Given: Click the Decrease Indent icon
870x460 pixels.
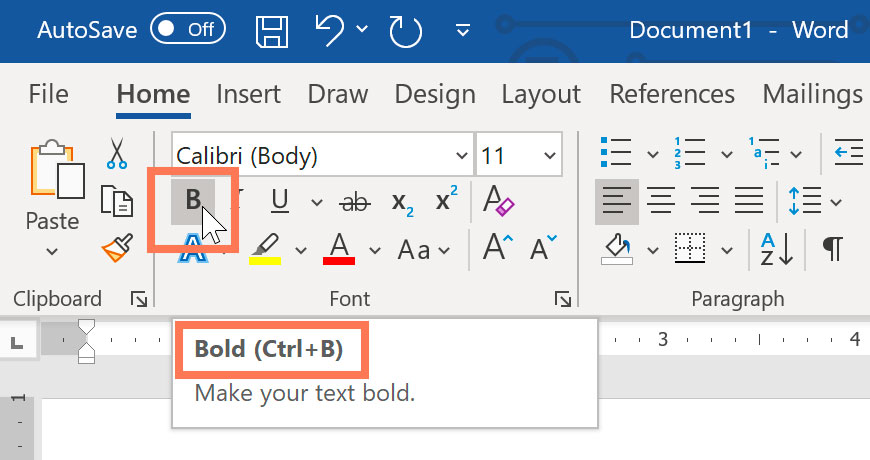Looking at the screenshot, I should [x=849, y=153].
